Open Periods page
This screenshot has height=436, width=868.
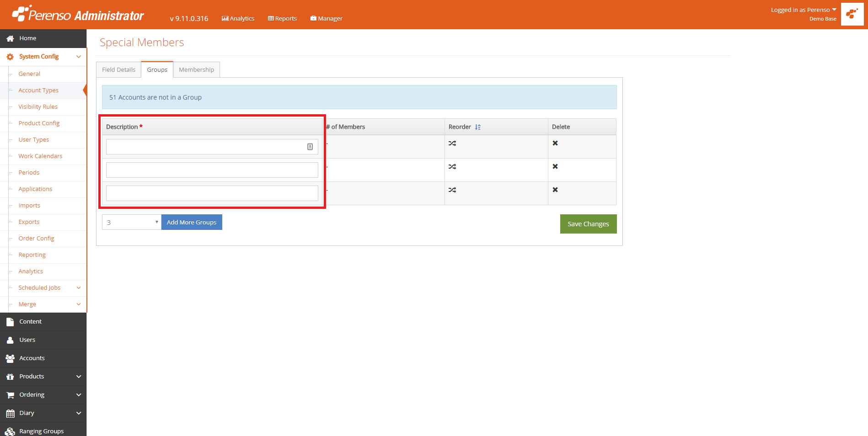29,172
